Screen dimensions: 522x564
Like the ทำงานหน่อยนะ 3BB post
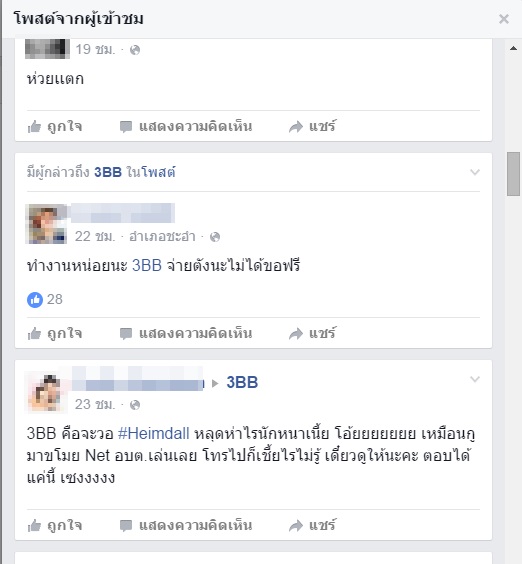pyautogui.click(x=55, y=333)
